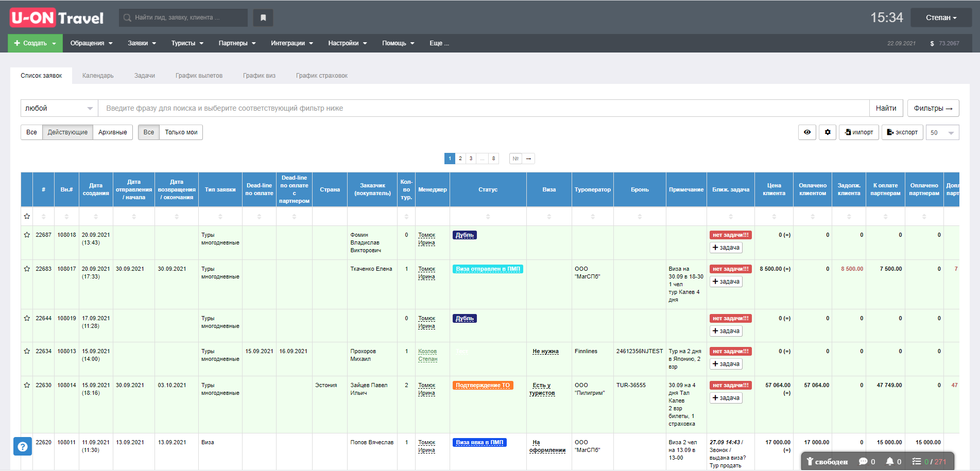Add задача for request 22687

coord(726,248)
